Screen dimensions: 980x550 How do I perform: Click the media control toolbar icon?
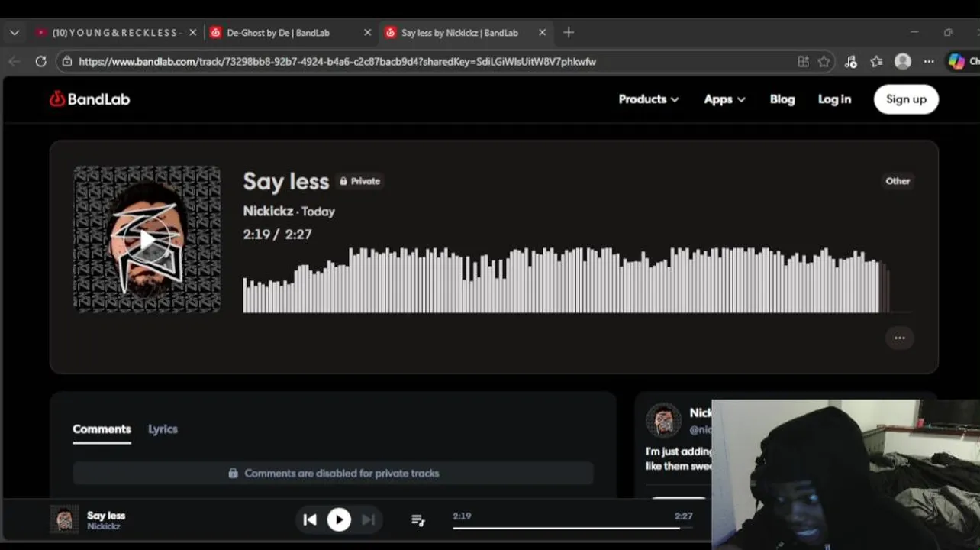pos(851,61)
